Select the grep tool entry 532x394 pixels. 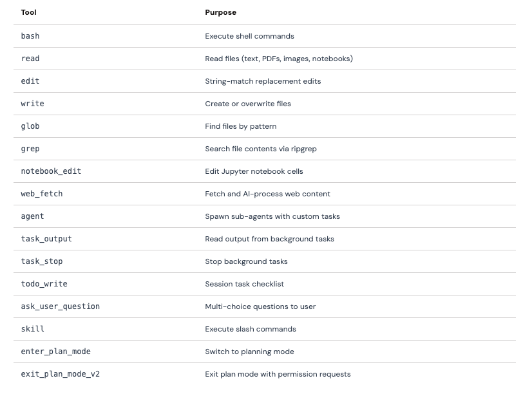coord(30,149)
